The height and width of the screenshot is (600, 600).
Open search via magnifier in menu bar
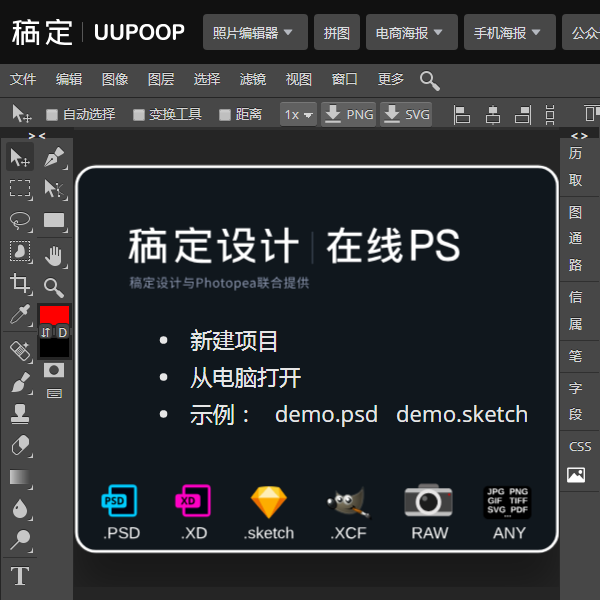pyautogui.click(x=429, y=80)
